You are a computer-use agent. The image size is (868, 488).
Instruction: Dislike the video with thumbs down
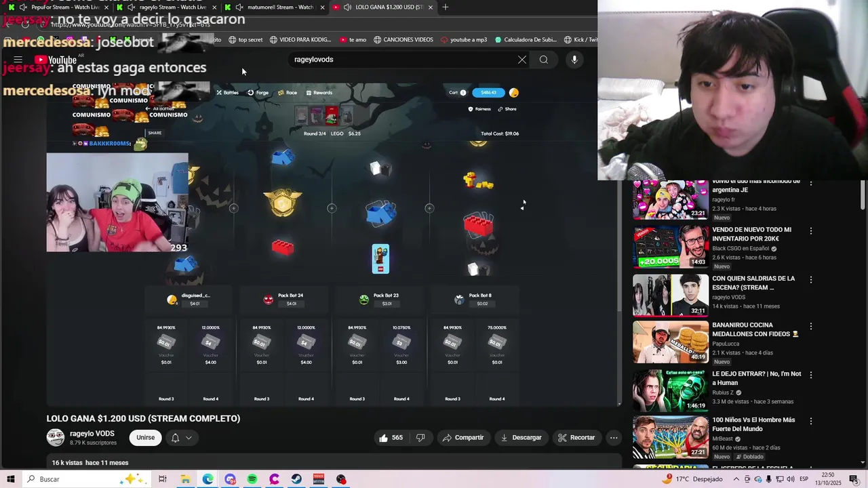tap(420, 438)
